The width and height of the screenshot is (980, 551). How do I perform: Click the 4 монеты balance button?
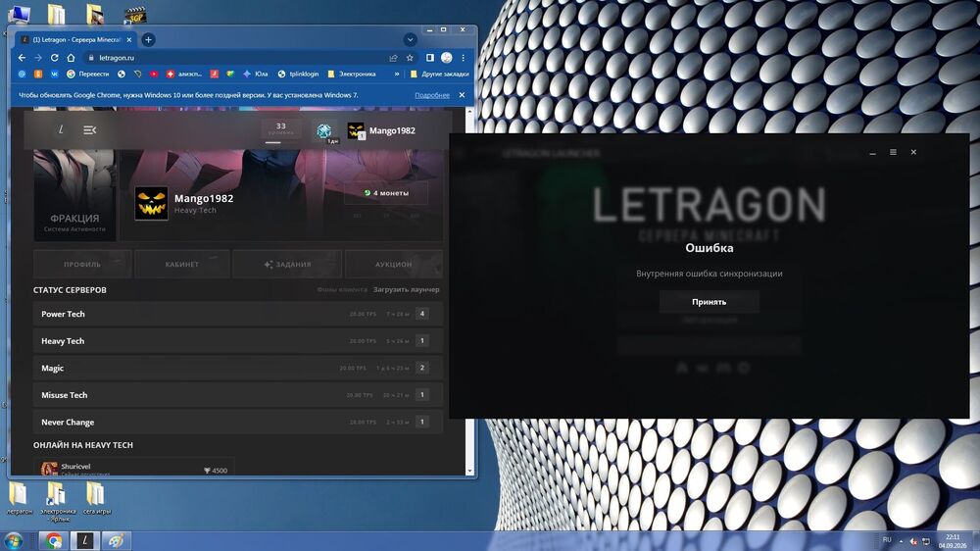(385, 193)
